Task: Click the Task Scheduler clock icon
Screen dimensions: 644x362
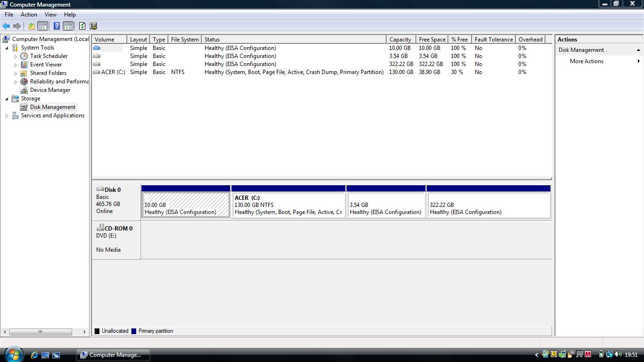Action: tap(24, 56)
